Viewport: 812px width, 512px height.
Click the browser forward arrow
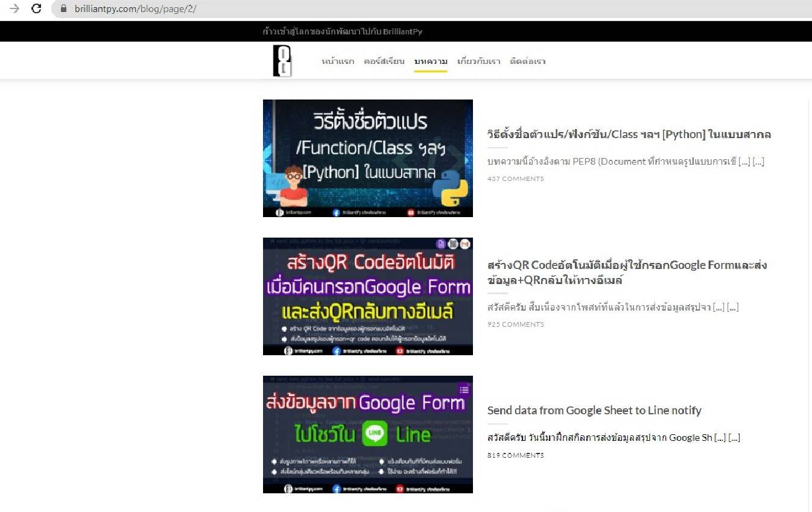click(14, 8)
